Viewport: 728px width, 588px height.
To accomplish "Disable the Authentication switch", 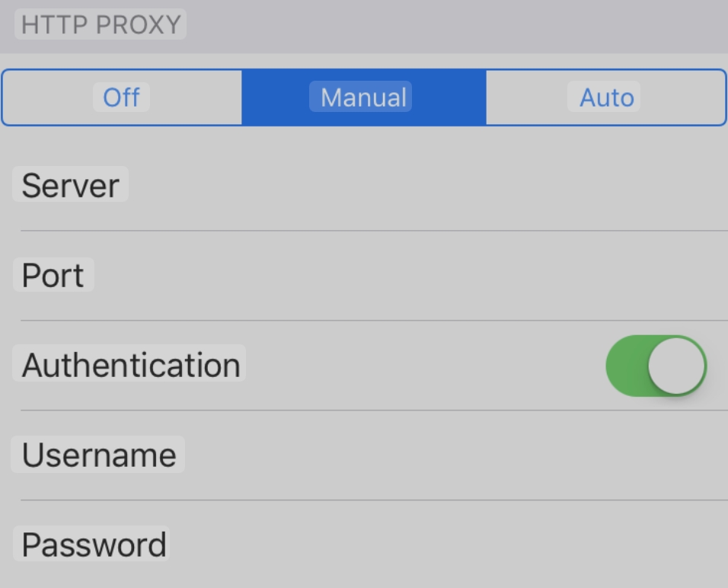I will (656, 366).
